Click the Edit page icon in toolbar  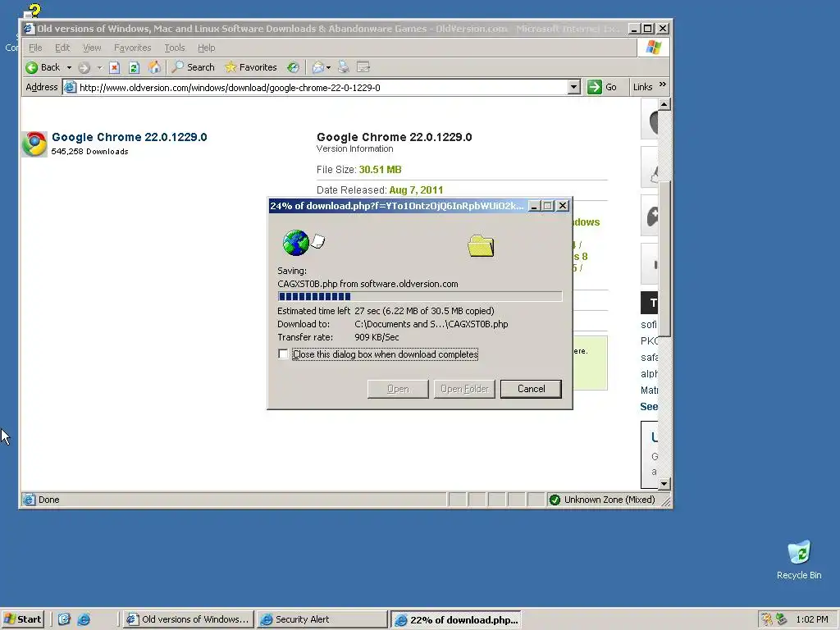363,67
